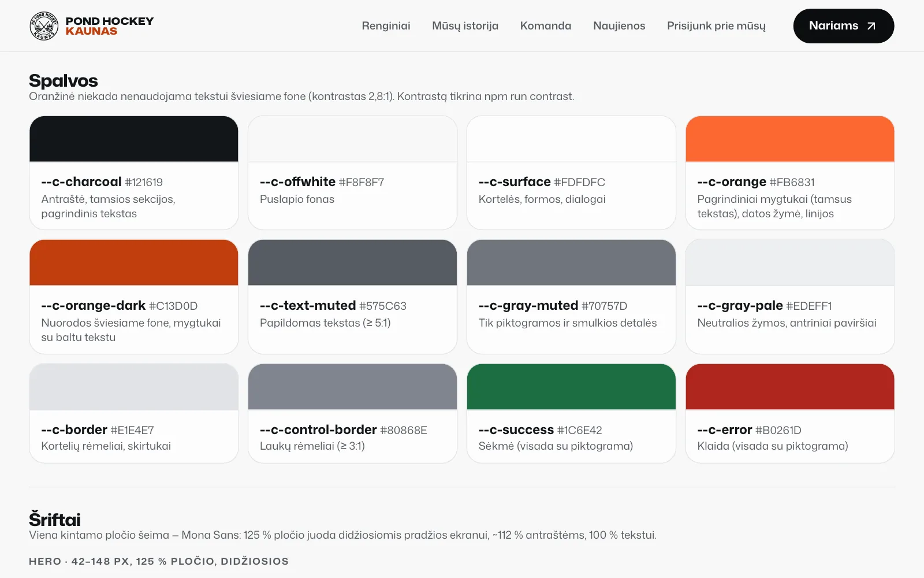924x578 pixels.
Task: Follow the Prisijunk prie mūsų link
Action: click(x=716, y=26)
